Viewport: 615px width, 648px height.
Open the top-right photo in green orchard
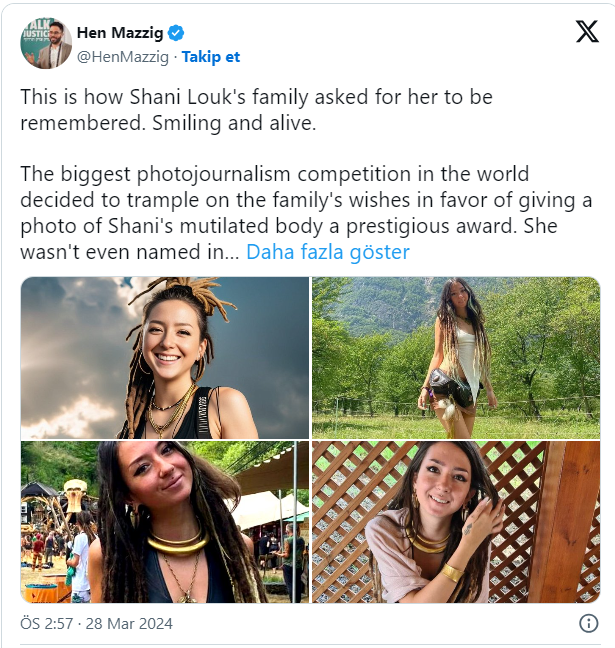pos(455,357)
